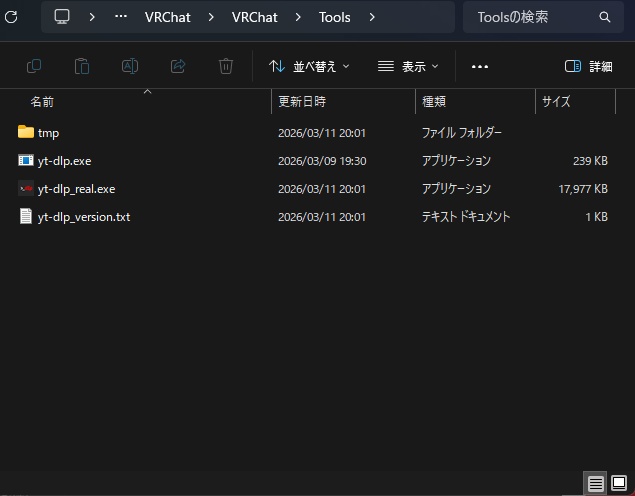
Task: Click the ファイル フォルダー type cell
Action: [462, 133]
